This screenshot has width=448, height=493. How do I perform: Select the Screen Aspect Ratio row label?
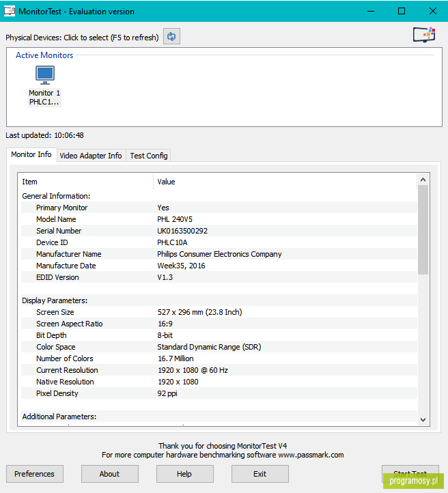coord(70,324)
